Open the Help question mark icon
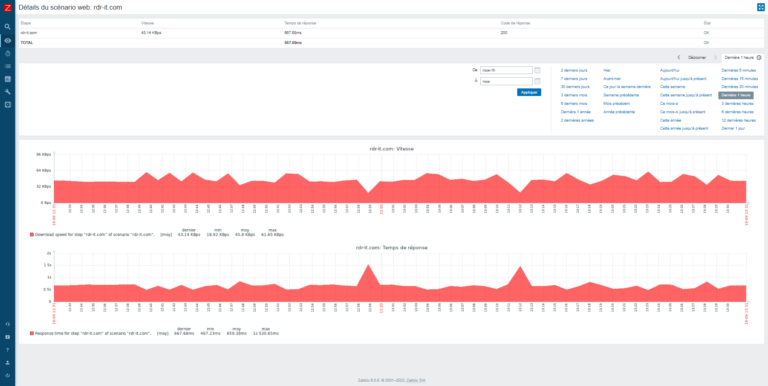 click(7, 350)
